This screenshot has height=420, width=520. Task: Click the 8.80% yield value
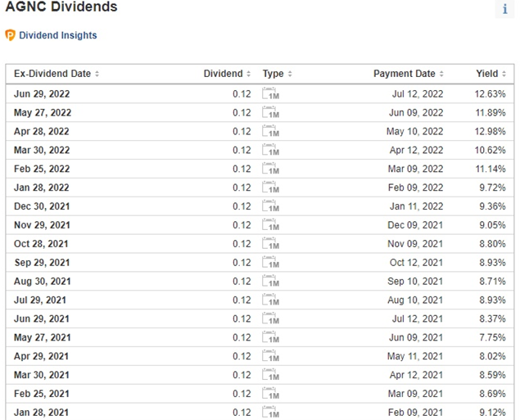click(492, 244)
